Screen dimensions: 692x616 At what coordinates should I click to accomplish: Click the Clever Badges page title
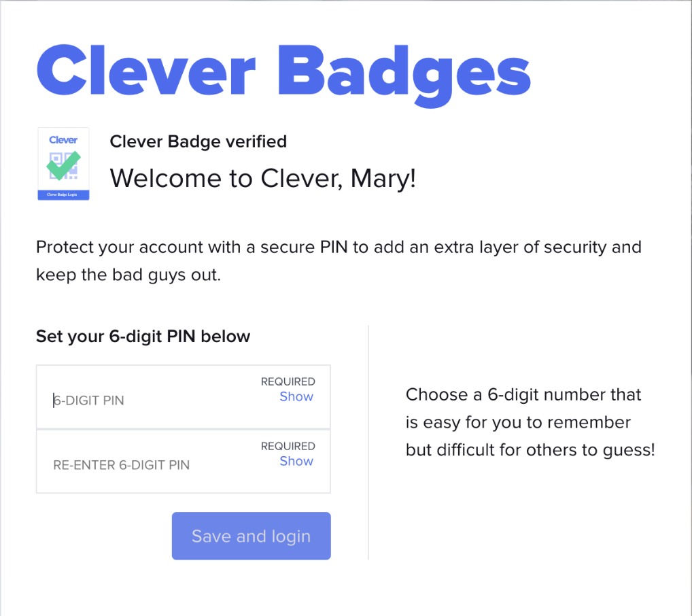pos(283,71)
